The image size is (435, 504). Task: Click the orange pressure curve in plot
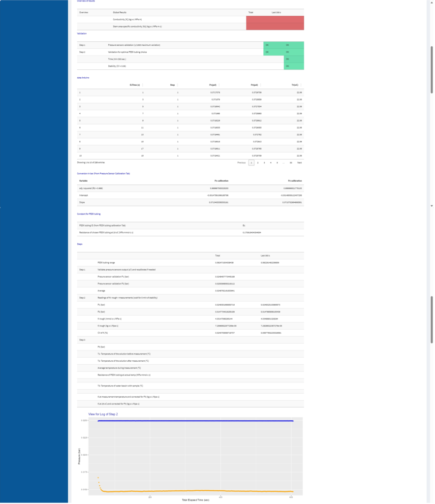point(197,491)
